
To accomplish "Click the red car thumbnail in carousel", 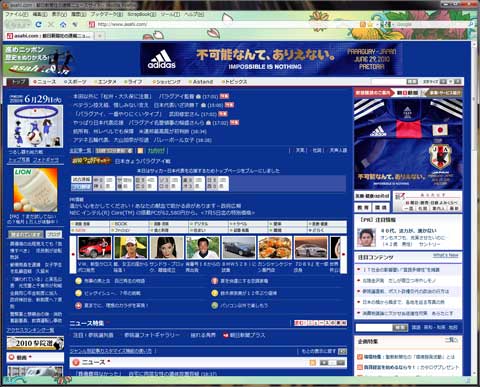I will pos(95,248).
